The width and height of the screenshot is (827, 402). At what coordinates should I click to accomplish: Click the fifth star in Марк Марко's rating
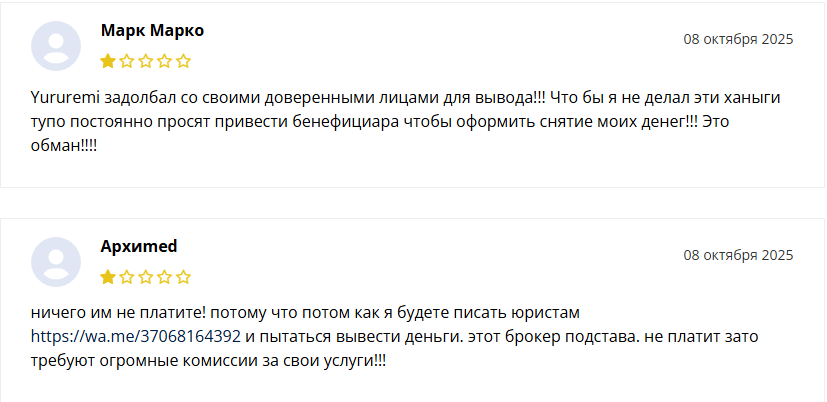(183, 61)
